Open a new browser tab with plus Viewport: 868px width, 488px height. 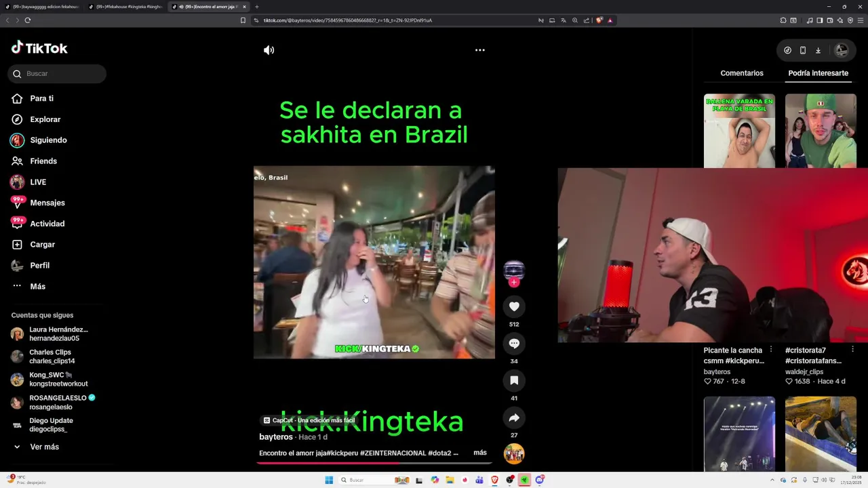(256, 7)
